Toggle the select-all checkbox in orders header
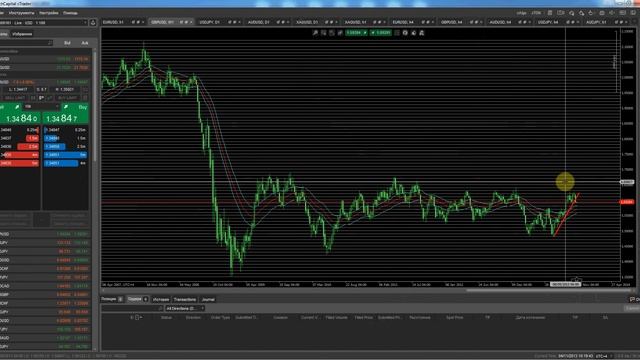This screenshot has height=360, width=640. [x=137, y=318]
